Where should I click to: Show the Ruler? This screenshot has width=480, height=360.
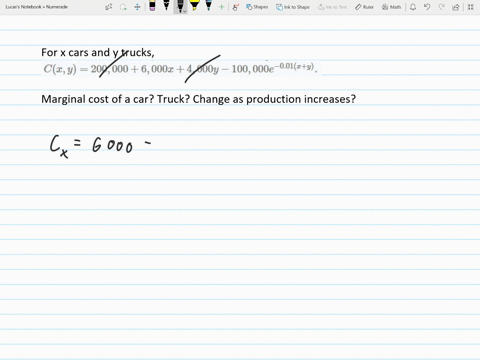(x=364, y=7)
